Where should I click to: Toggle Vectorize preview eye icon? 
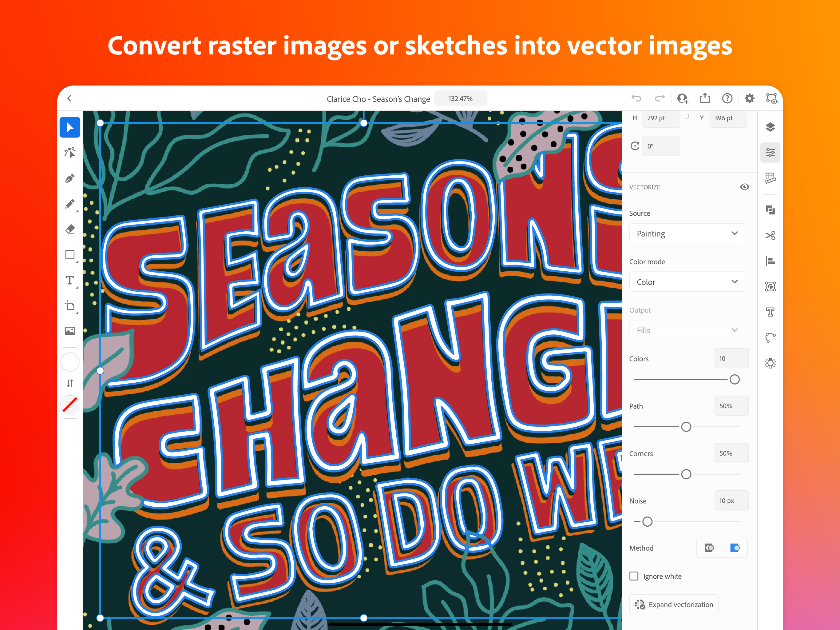click(x=744, y=187)
